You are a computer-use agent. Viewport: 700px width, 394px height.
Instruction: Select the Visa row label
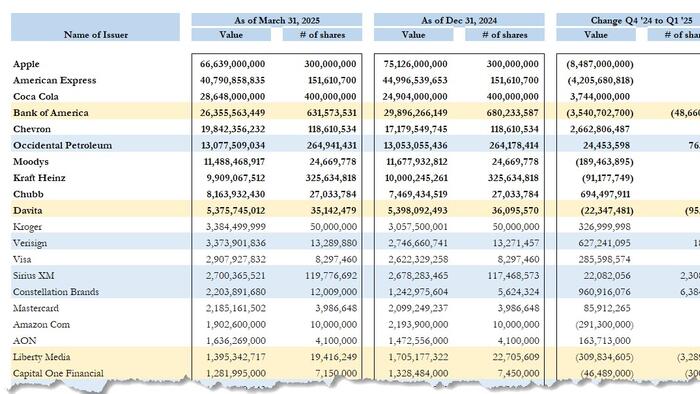click(22, 260)
